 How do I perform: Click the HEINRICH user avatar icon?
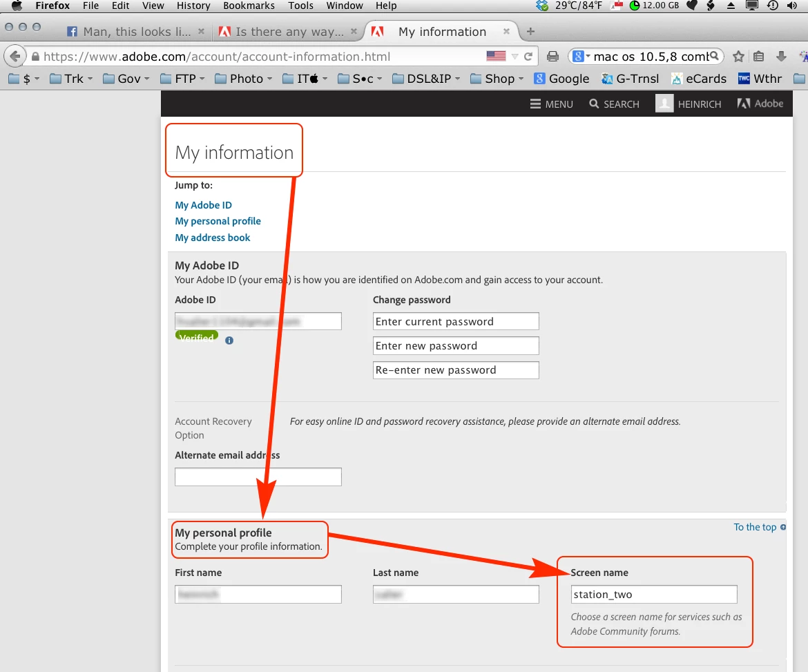(x=664, y=104)
